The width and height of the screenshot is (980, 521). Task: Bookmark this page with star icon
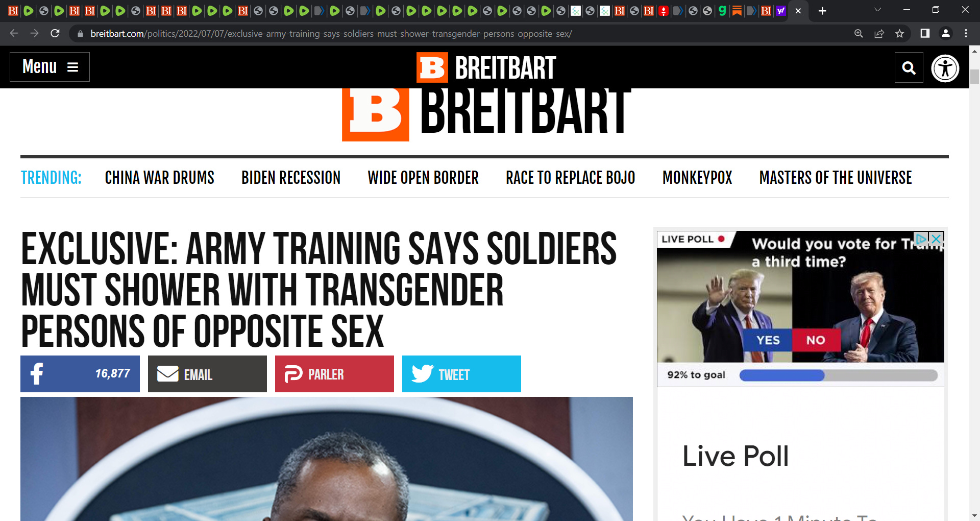(x=899, y=34)
